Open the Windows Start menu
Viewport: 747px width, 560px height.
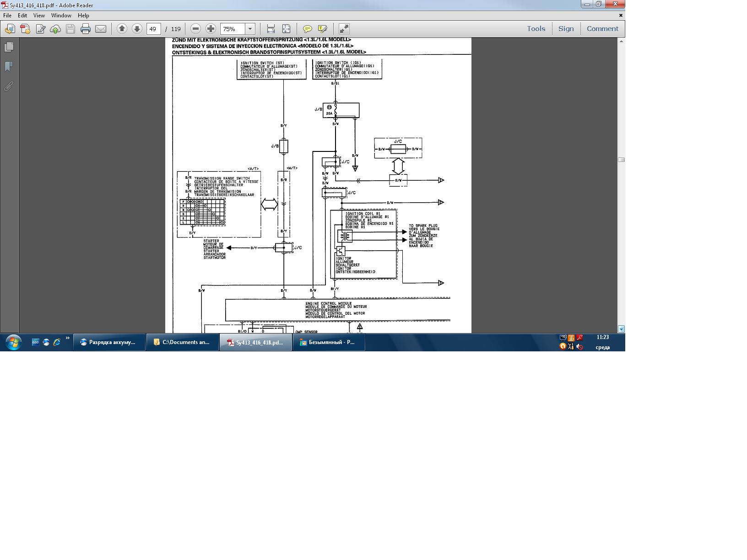click(x=13, y=342)
